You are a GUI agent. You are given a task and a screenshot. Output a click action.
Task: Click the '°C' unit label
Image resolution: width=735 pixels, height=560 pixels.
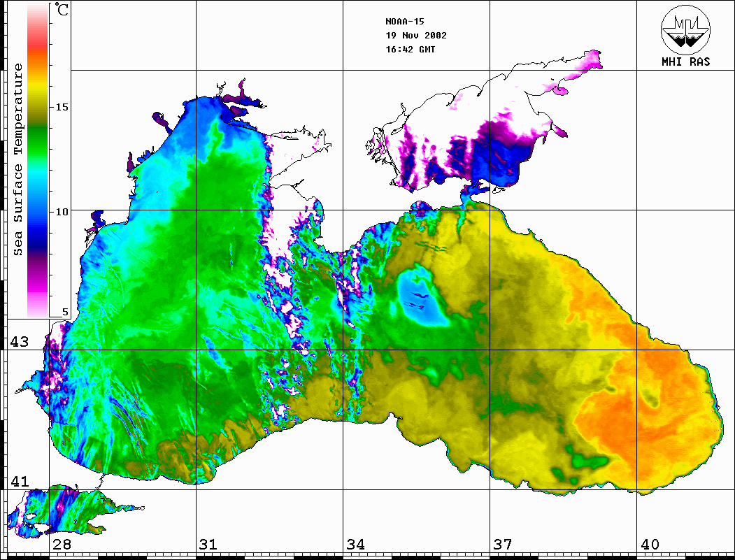pos(62,10)
